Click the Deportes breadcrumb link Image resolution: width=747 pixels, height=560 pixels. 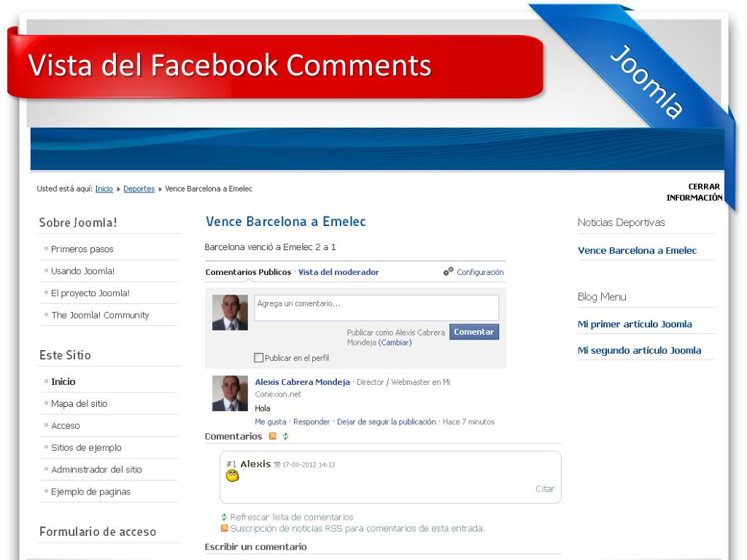point(139,189)
